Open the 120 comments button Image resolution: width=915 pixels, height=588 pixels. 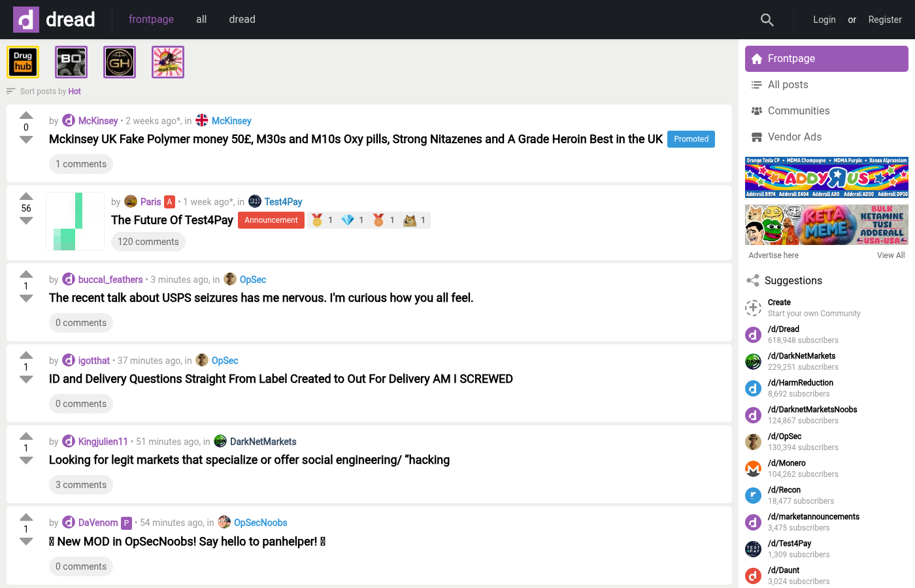(148, 242)
